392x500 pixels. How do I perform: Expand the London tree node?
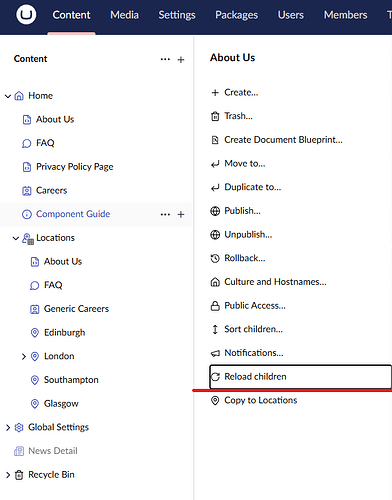(24, 357)
